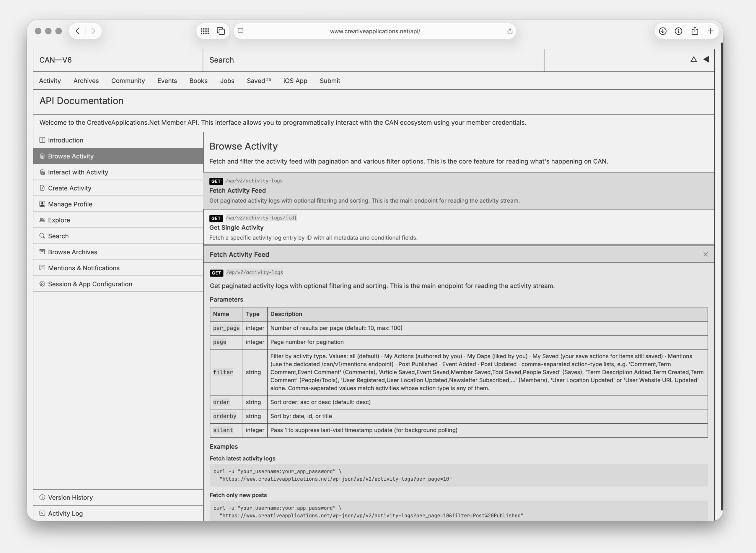Click the filter parameter name cell
The width and height of the screenshot is (756, 553).
point(226,372)
